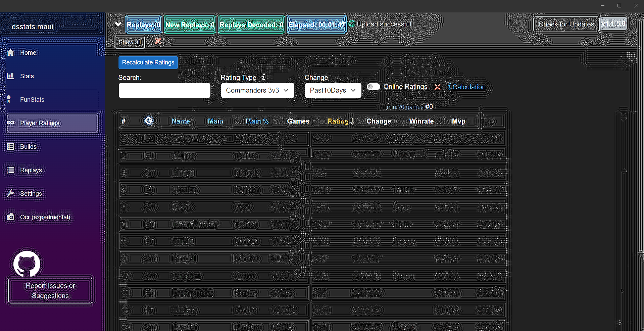
Task: Go to Player Ratings page
Action: click(53, 123)
